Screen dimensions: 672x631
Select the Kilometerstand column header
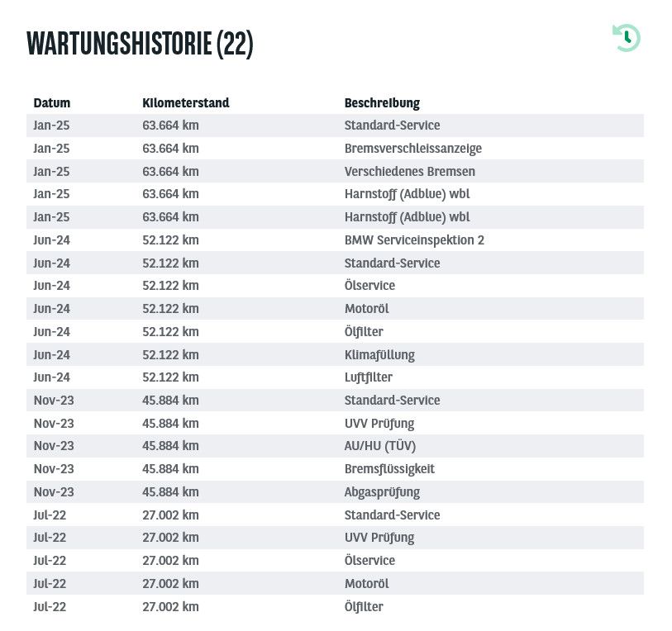[x=186, y=102]
